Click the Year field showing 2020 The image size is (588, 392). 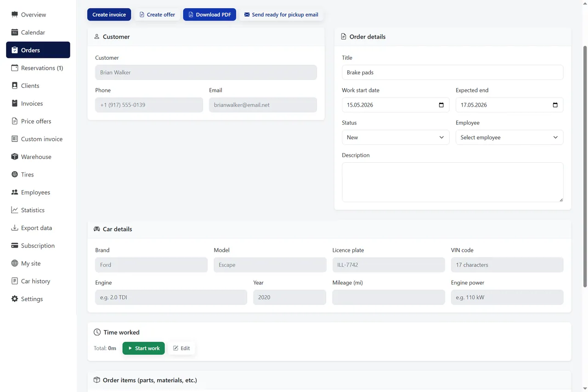[x=289, y=297]
